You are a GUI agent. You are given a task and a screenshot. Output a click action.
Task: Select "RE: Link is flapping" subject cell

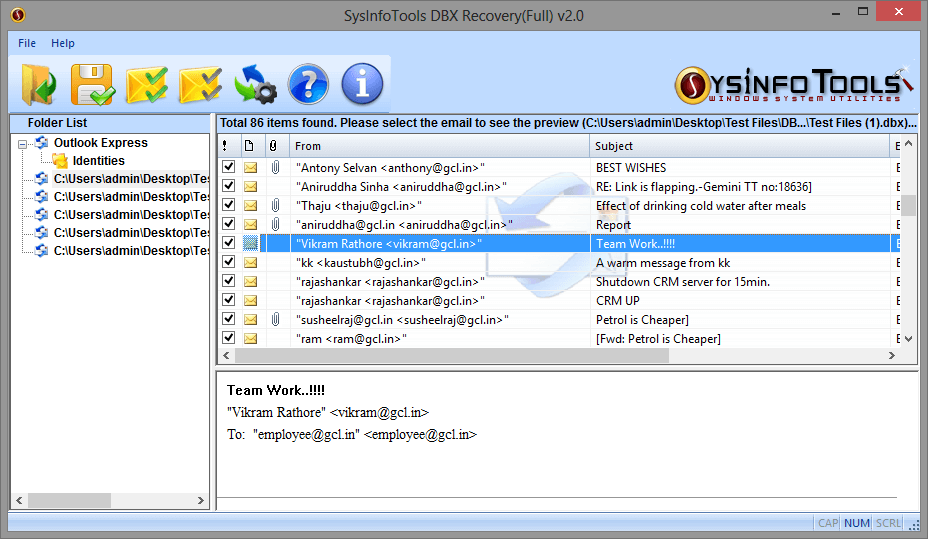coord(704,187)
